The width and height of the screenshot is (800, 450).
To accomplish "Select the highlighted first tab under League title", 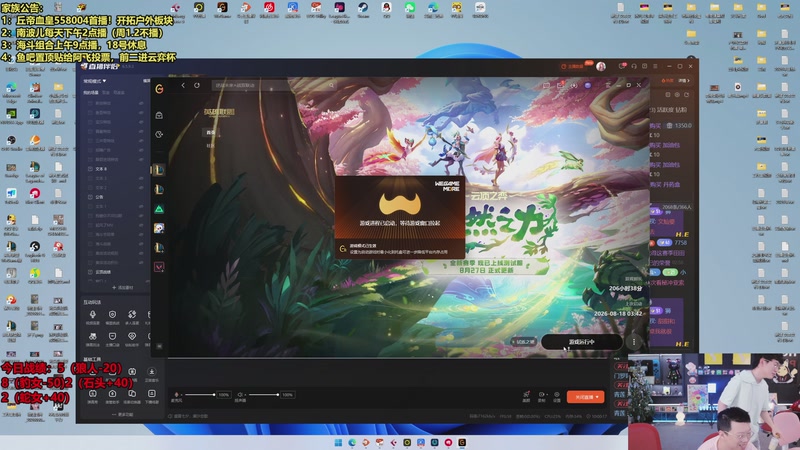I will coord(210,132).
